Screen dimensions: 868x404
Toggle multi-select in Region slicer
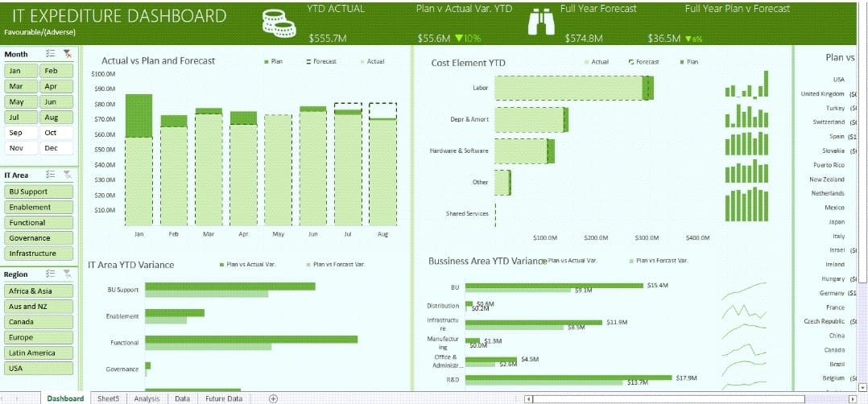click(51, 274)
